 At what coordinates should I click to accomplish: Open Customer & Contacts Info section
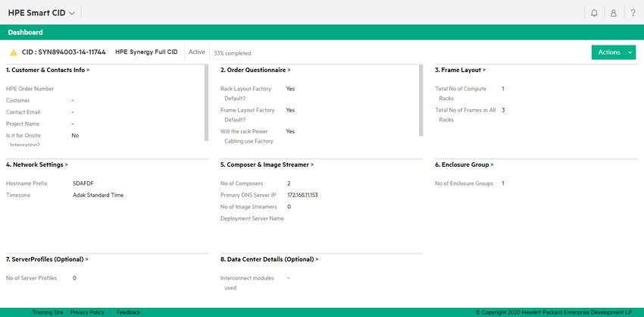[x=48, y=70]
